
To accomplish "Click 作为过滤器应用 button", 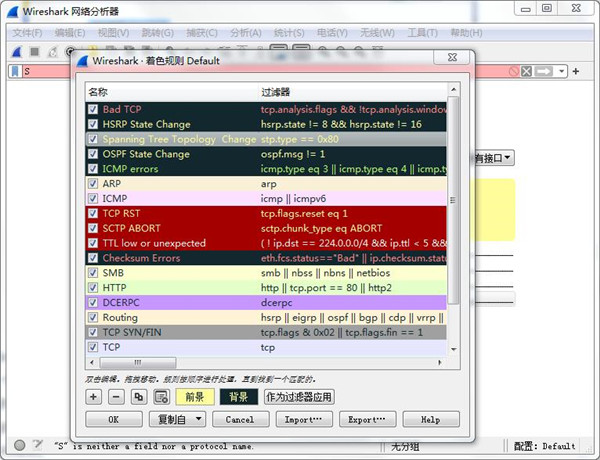I will [x=299, y=397].
